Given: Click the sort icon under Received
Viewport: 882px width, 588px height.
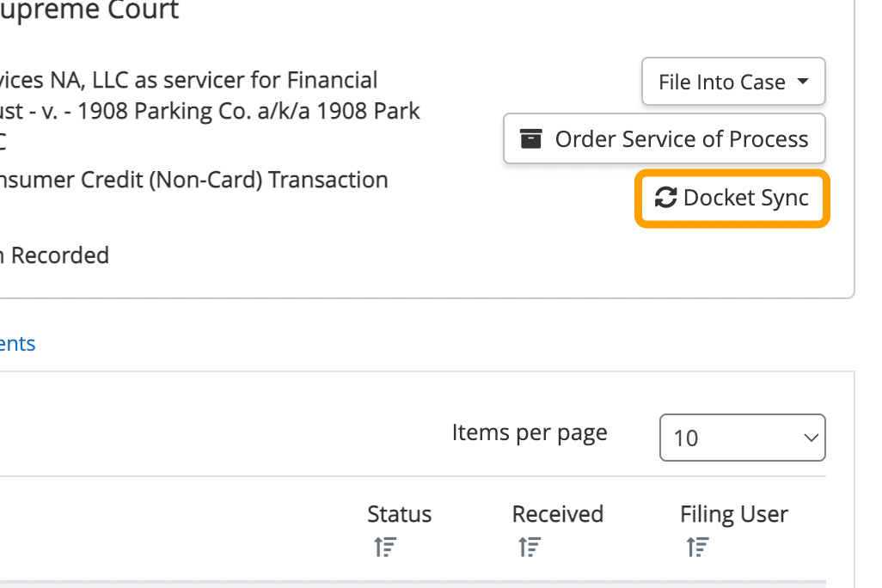Looking at the screenshot, I should coord(528,547).
